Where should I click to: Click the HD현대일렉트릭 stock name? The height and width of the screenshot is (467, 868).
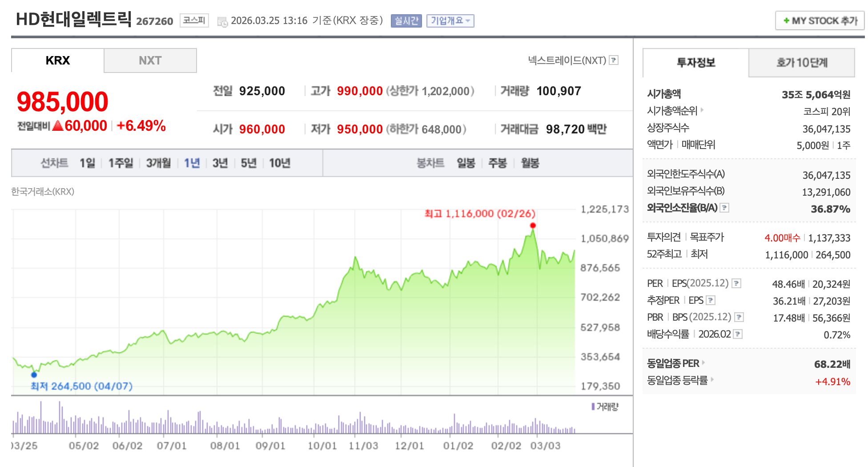tap(73, 19)
